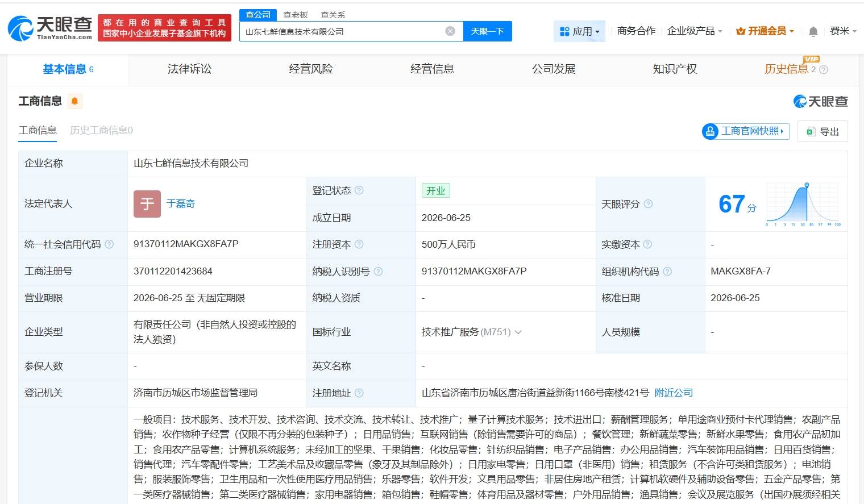Select the 工商信息 sub-tab
The height and width of the screenshot is (504, 864).
38,130
